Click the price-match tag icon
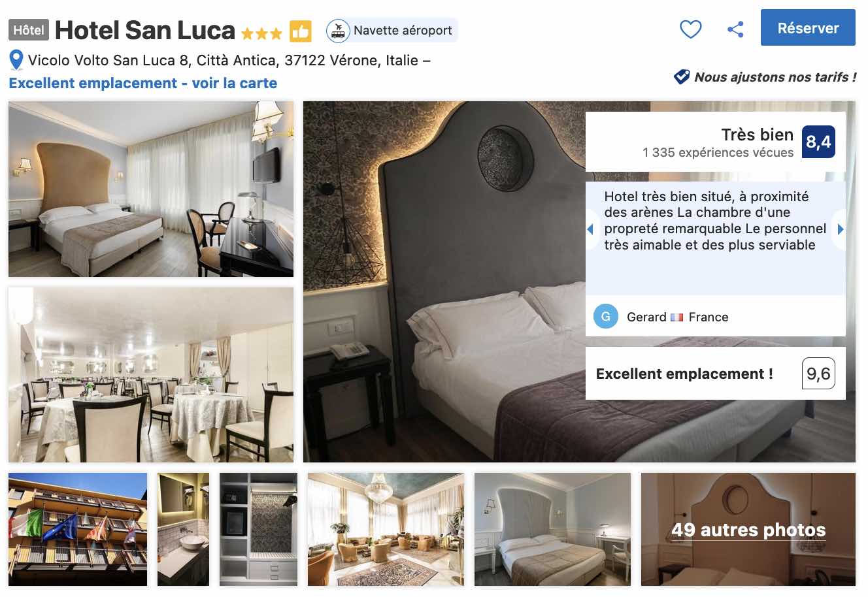The height and width of the screenshot is (597, 868). (682, 77)
